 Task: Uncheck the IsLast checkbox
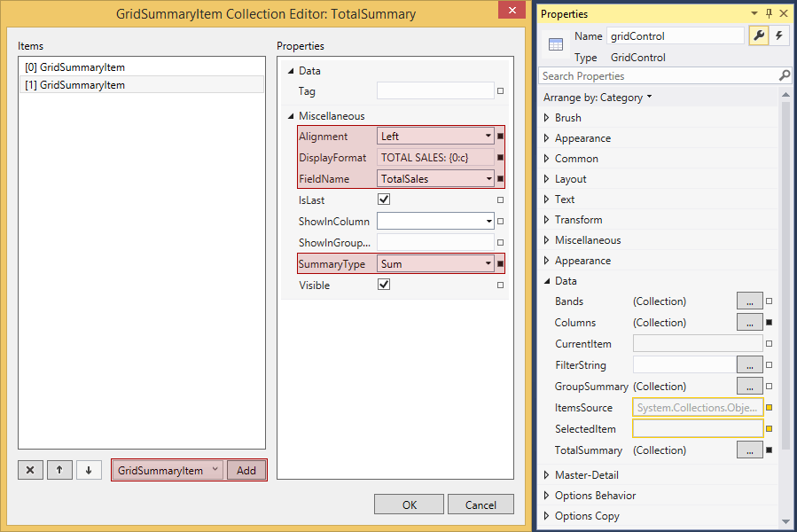(384, 200)
